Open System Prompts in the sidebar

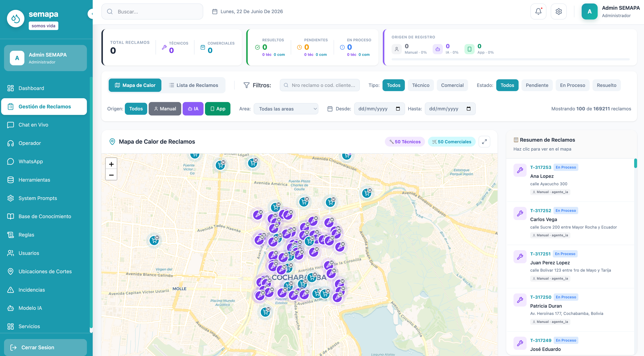pos(44,198)
